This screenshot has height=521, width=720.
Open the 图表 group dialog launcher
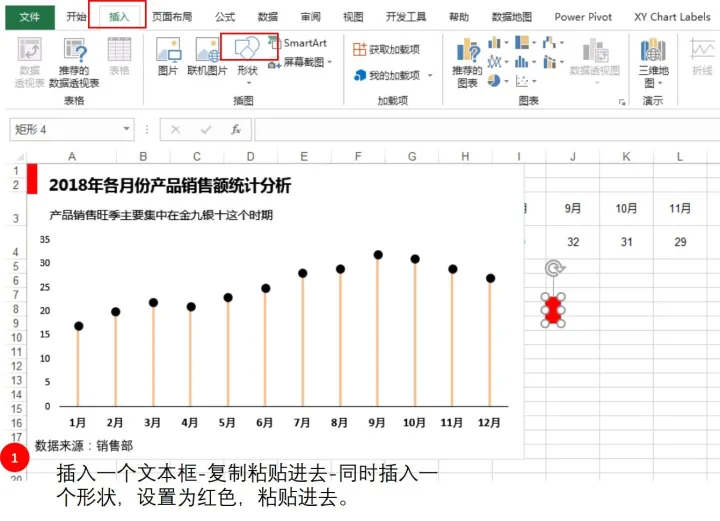point(622,102)
